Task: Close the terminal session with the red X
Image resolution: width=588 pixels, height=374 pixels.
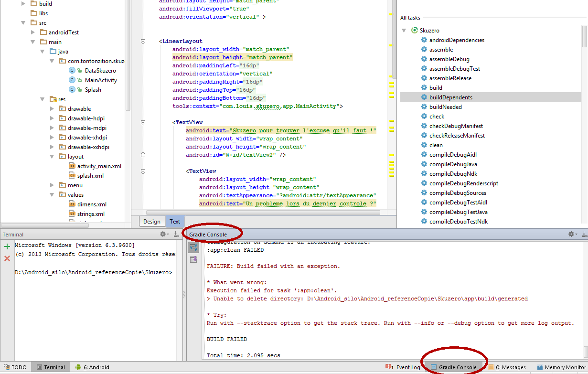Action: tap(7, 258)
